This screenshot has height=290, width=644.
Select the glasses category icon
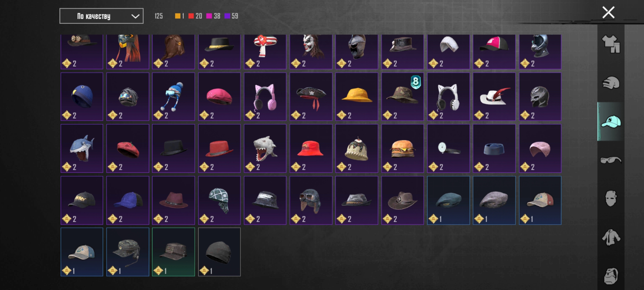coord(611,160)
